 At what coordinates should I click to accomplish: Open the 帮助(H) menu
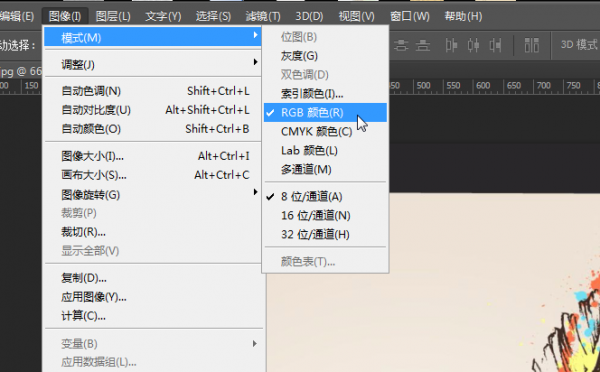click(463, 16)
